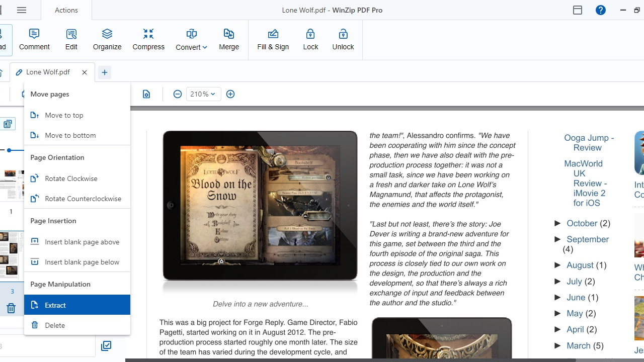Close the Lone Wolf.pdf tab
Screen dimensions: 644x362
[85, 72]
